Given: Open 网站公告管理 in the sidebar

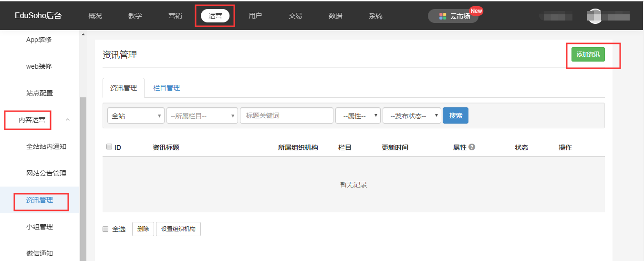Looking at the screenshot, I should (46, 173).
